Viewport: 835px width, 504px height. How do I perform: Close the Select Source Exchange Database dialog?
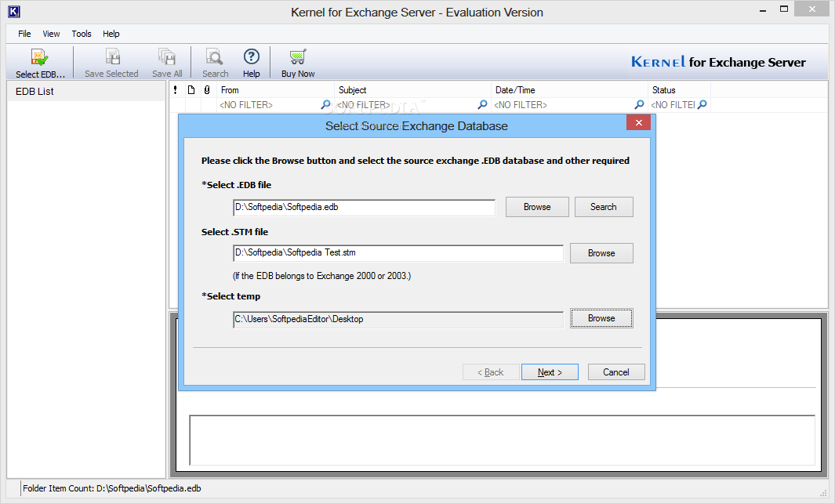tap(638, 123)
